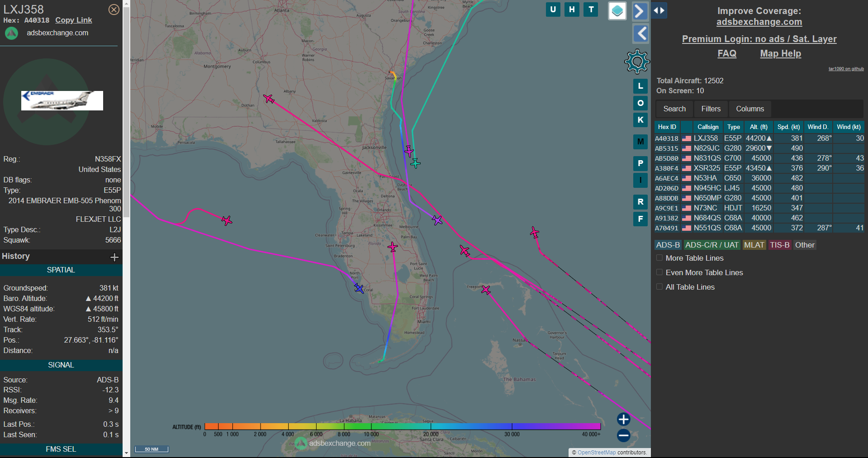Click the H map toggle button
Image resolution: width=868 pixels, height=458 pixels.
(x=572, y=10)
